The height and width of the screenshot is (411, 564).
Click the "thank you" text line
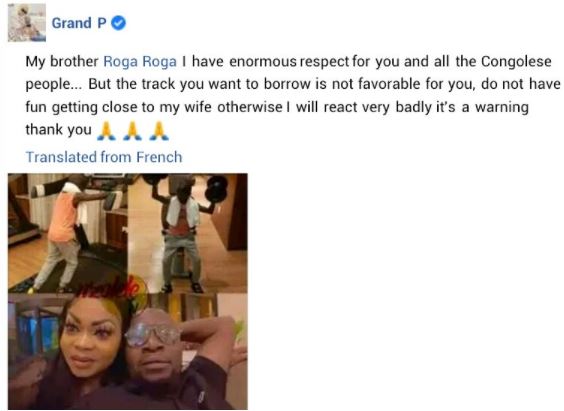(x=59, y=130)
